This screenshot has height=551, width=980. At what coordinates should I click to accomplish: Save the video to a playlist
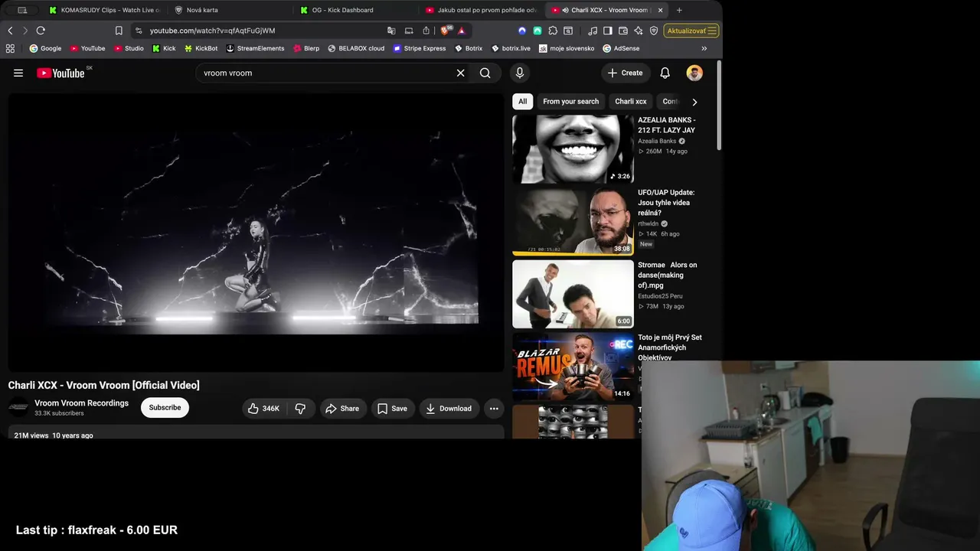tap(392, 409)
